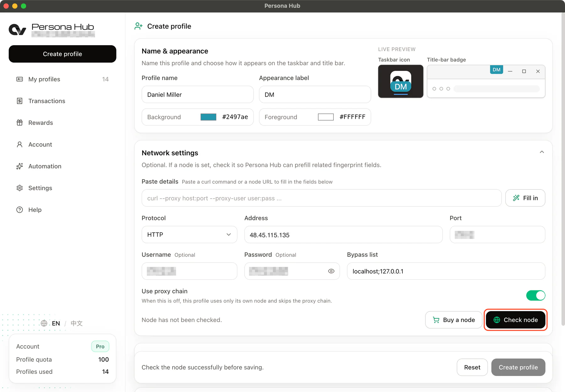Go to Transactions in the sidebar
This screenshot has width=565, height=392.
62,101
